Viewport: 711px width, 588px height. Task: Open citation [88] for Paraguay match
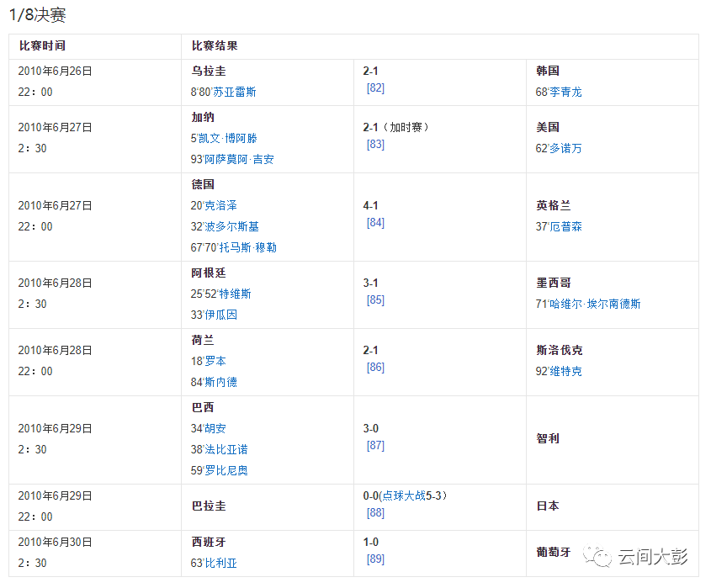375,513
